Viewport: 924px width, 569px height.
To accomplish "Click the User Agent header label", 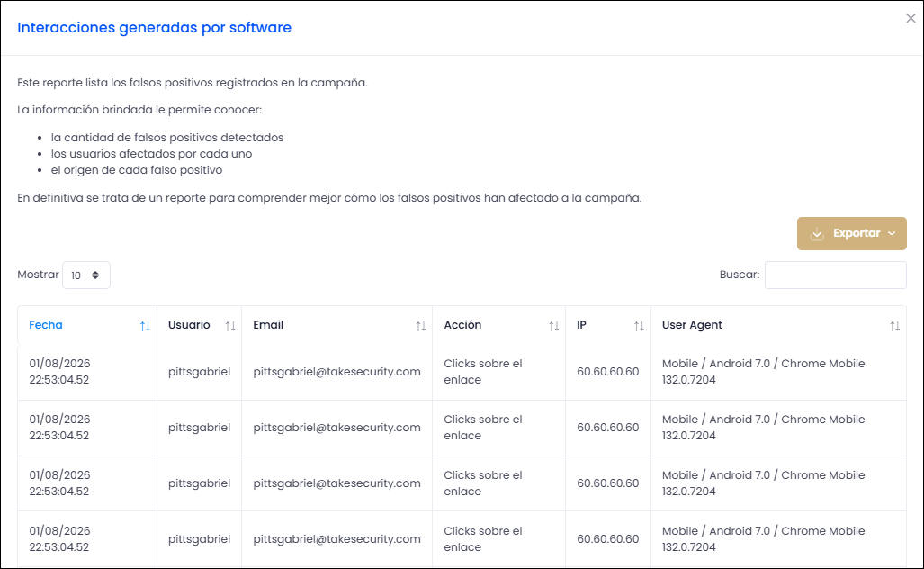I will pyautogui.click(x=692, y=325).
